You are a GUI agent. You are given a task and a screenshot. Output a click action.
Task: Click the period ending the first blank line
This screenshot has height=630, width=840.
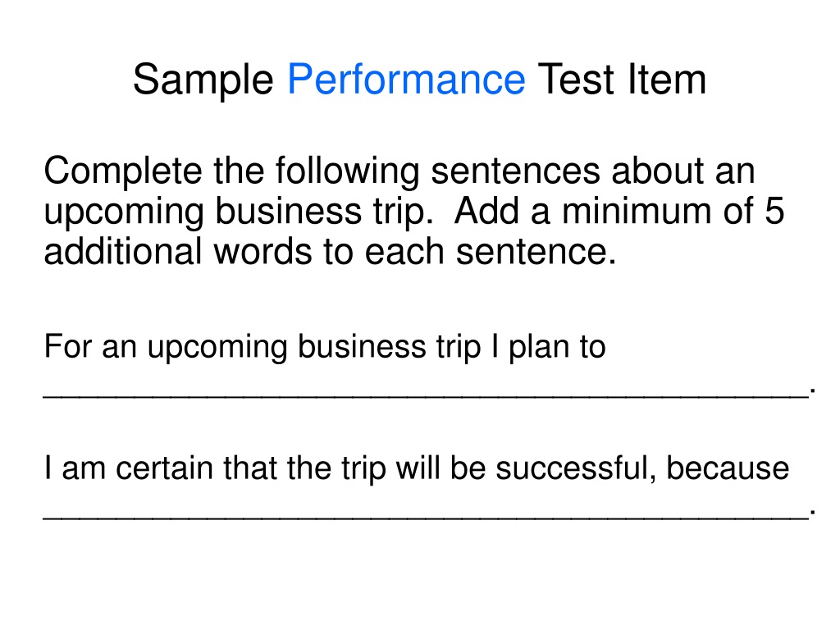tap(813, 391)
